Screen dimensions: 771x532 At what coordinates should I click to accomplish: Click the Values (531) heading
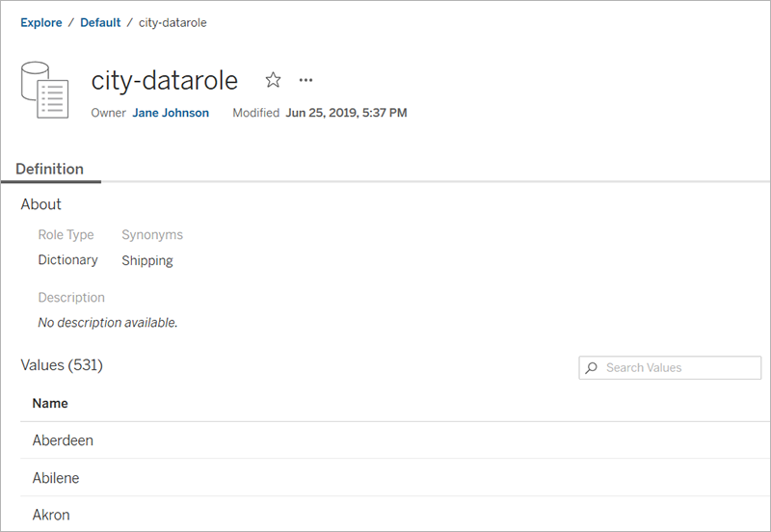pos(62,365)
